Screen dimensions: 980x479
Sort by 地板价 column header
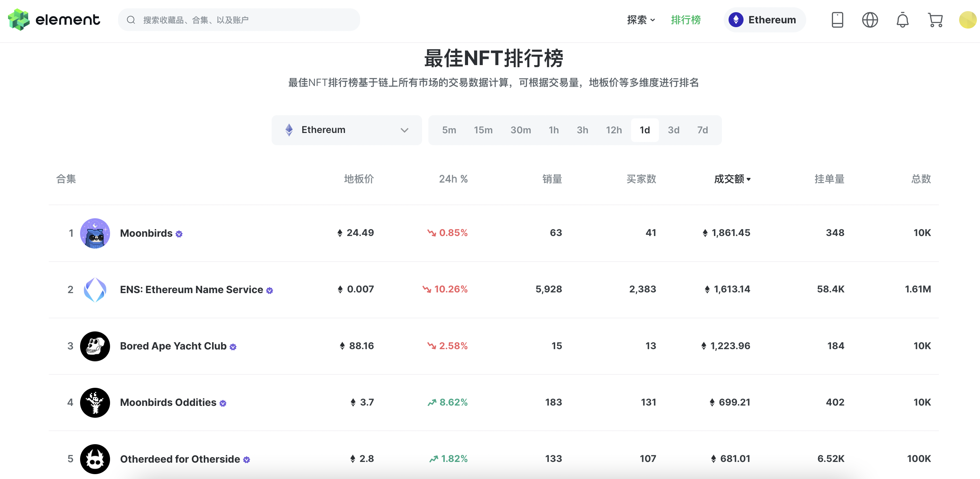point(359,179)
